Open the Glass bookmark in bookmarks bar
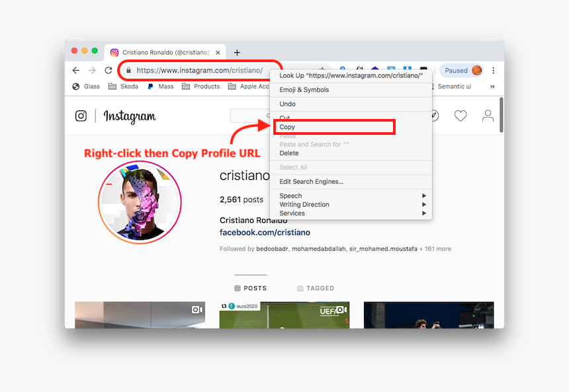 pos(87,86)
